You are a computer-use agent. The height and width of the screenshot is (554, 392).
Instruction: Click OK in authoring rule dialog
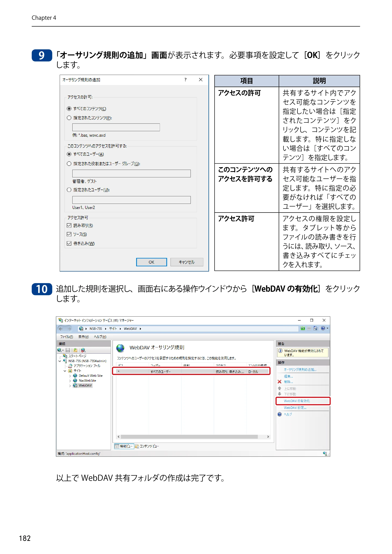(151, 262)
